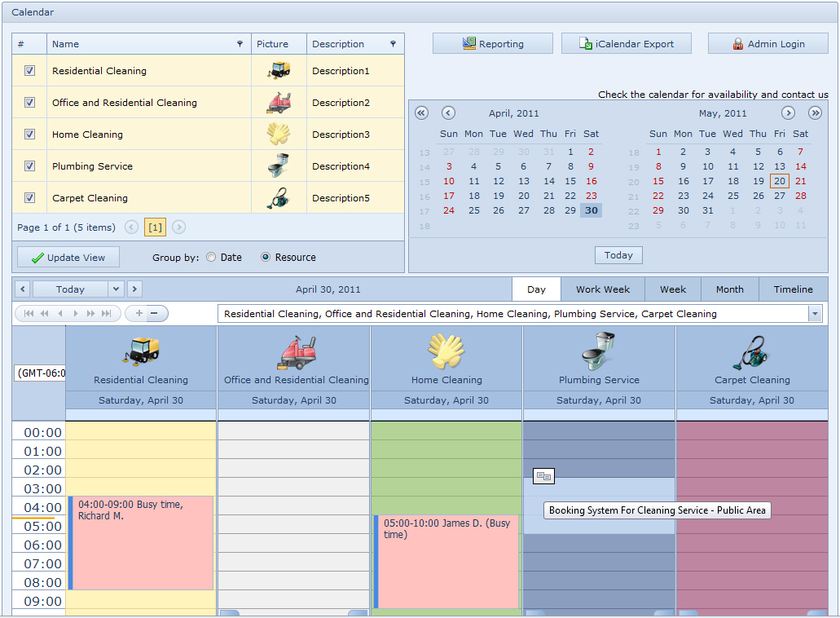This screenshot has width=840, height=618.
Task: Click the yellow gloves picture in Home Cleaning row
Action: (x=279, y=134)
